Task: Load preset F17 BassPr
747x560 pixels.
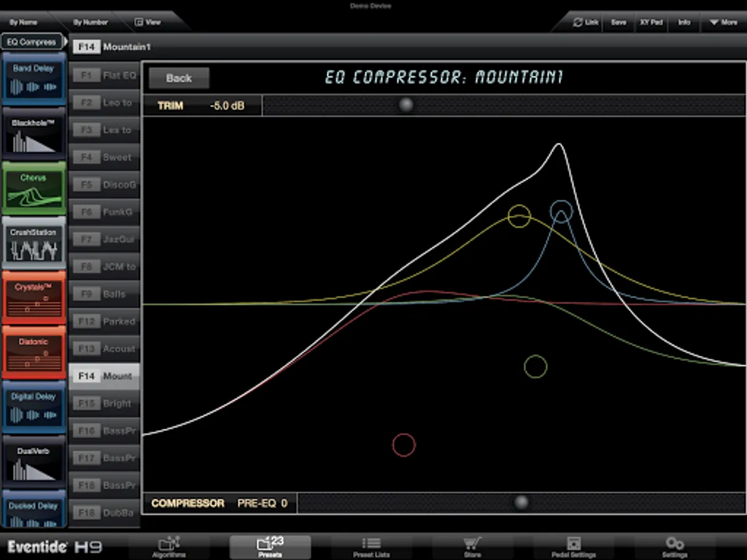Action: pyautogui.click(x=105, y=459)
